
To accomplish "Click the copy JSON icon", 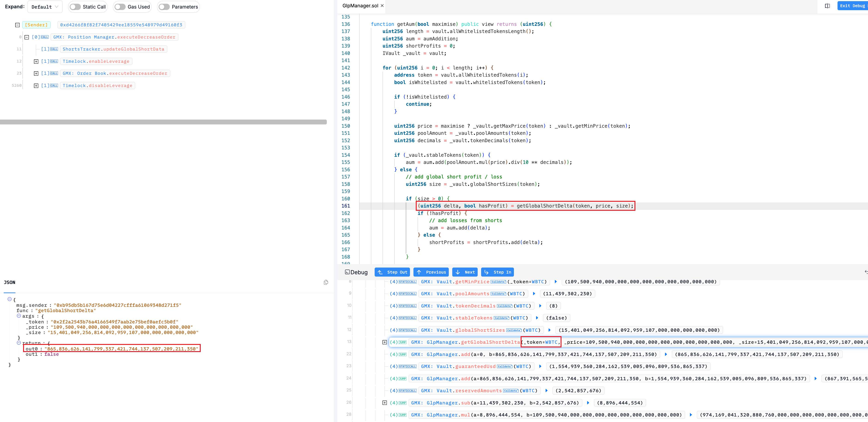I will (x=325, y=282).
